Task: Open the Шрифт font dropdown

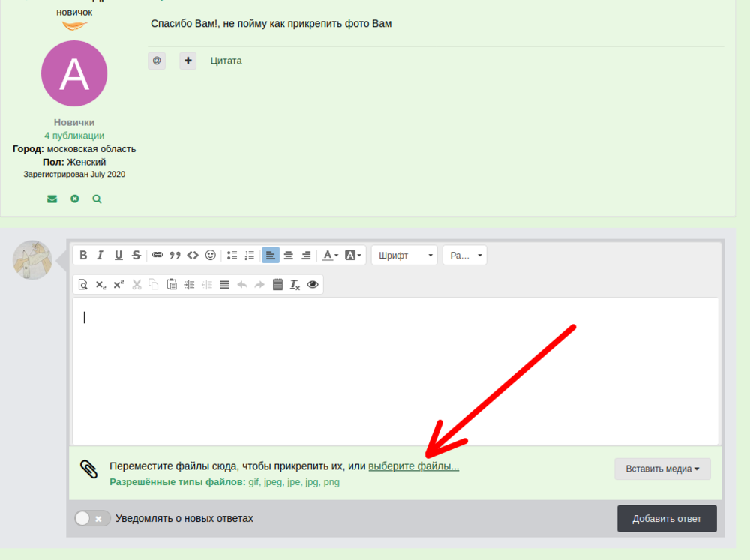Action: (x=405, y=255)
